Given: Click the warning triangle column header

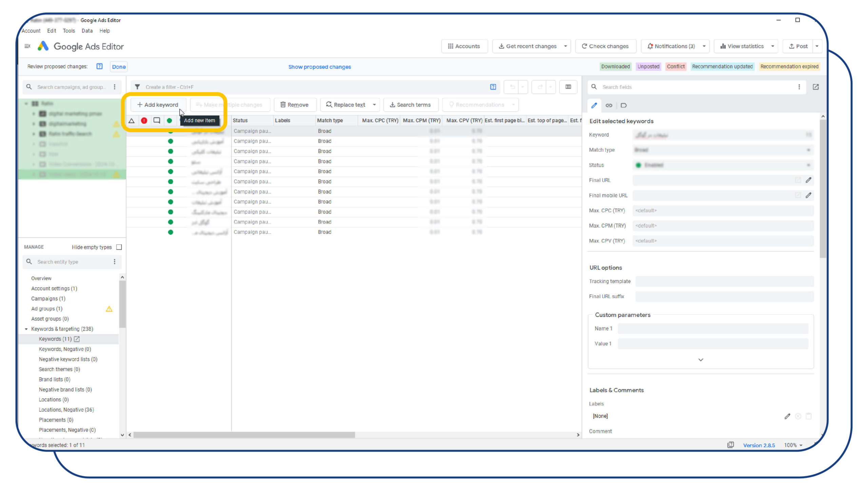Looking at the screenshot, I should click(132, 120).
